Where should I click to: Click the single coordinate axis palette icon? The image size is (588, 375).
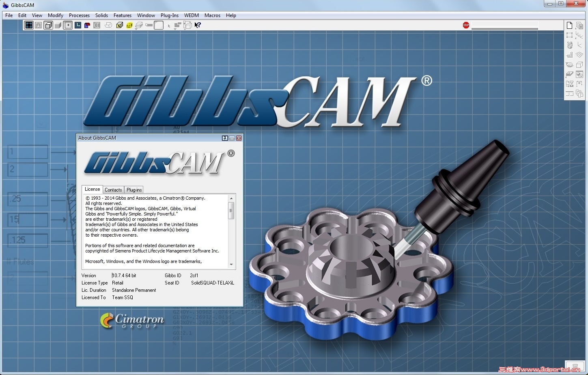coord(579,45)
